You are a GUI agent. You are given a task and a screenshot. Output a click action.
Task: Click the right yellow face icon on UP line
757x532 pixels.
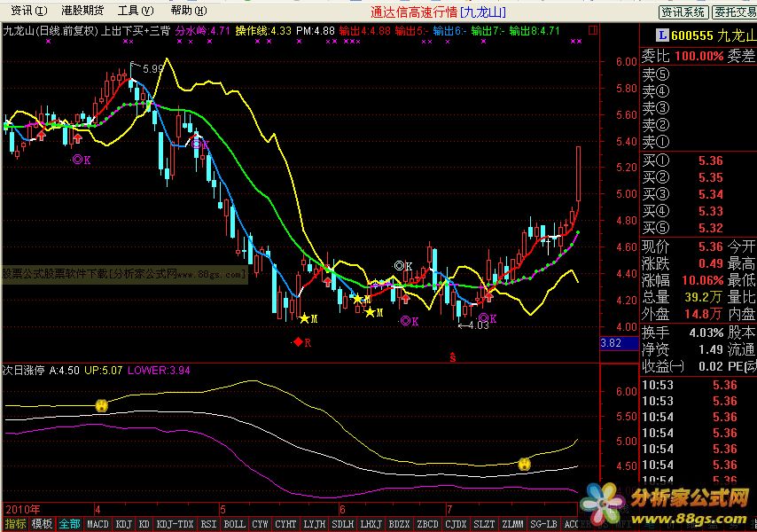(524, 465)
